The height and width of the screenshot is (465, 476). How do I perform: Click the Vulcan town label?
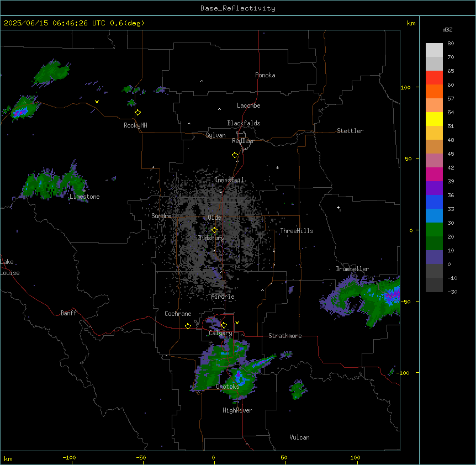click(300, 437)
